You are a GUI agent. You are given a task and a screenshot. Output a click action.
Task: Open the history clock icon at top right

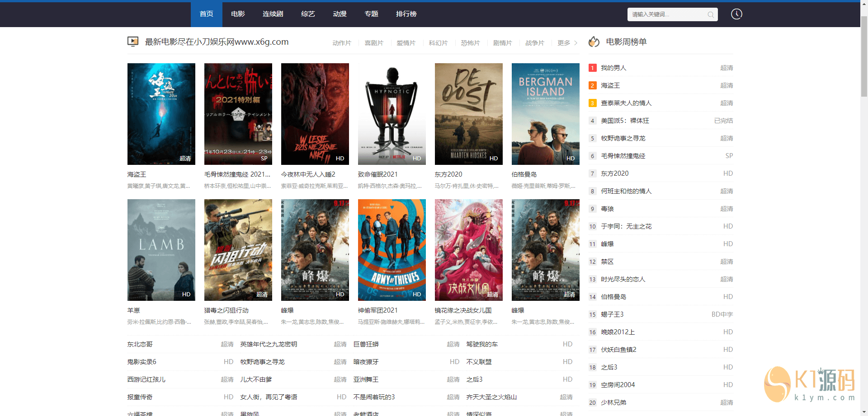click(x=736, y=14)
